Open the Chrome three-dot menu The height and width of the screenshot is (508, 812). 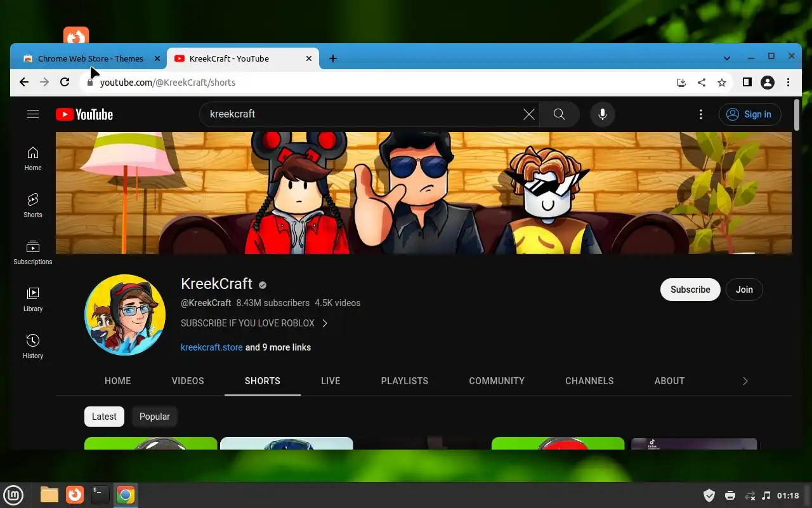pyautogui.click(x=788, y=82)
